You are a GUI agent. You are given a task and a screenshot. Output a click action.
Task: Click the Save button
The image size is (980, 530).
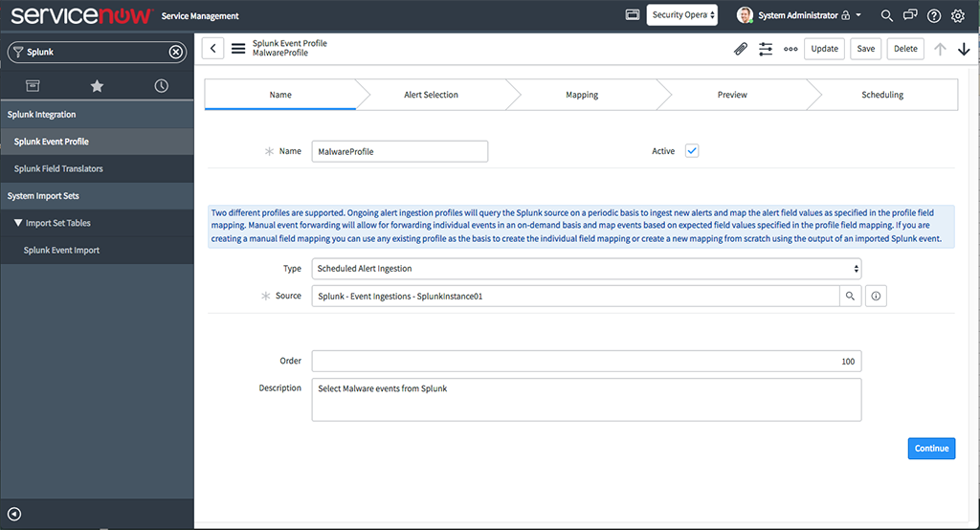pyautogui.click(x=865, y=49)
